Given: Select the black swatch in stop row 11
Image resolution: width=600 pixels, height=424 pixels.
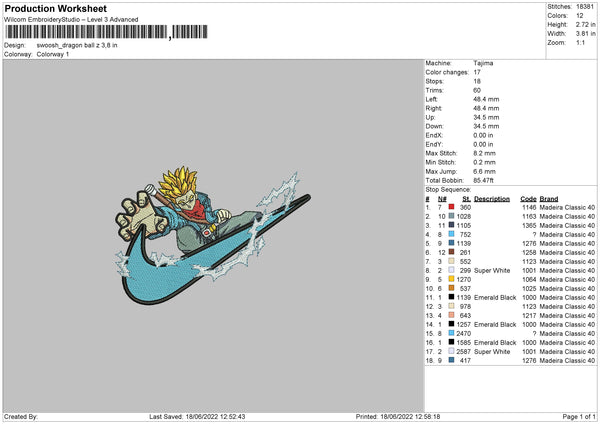Looking at the screenshot, I should click(452, 297).
